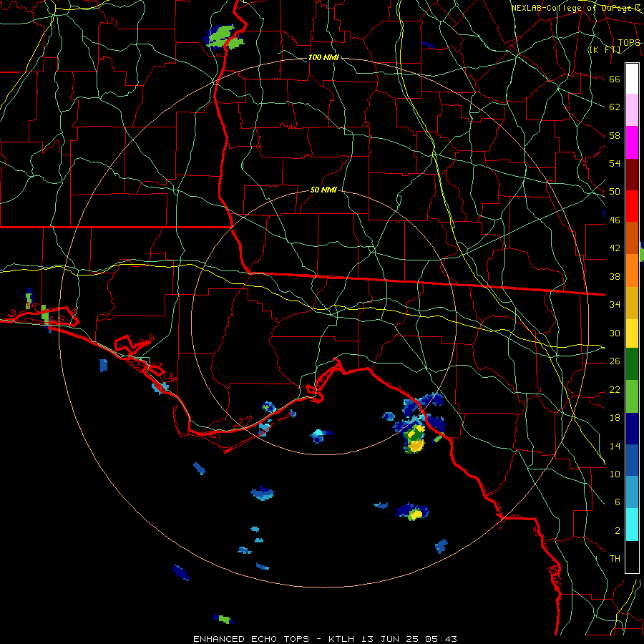This screenshot has height=644, width=644.
Task: Click the legend value 6
Action: coord(618,502)
